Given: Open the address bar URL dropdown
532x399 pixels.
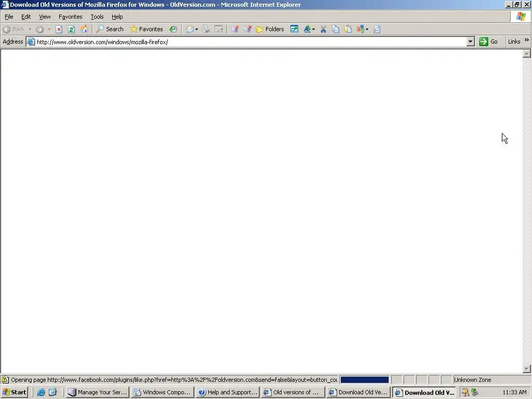Looking at the screenshot, I should [x=470, y=42].
